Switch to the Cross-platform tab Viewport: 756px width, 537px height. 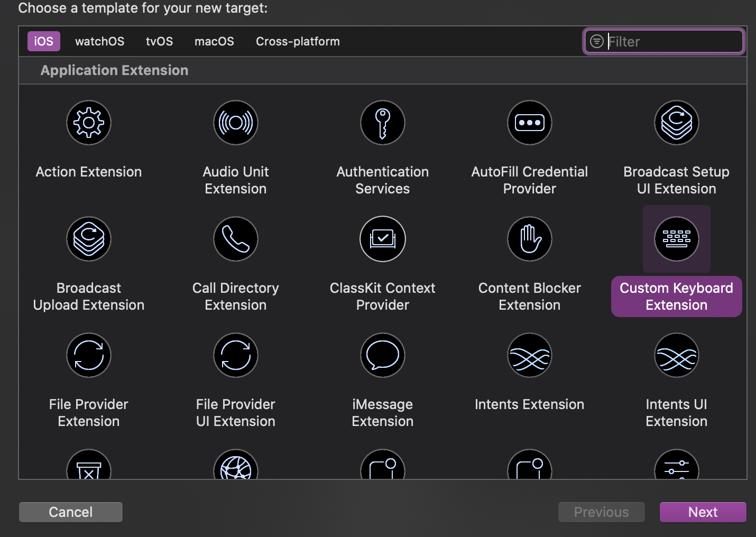298,41
